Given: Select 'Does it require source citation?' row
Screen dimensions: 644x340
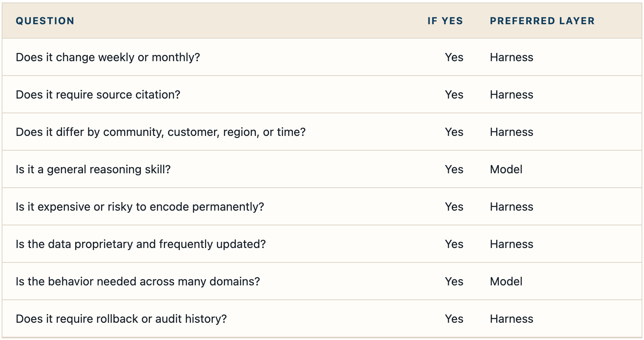Looking at the screenshot, I should click(322, 94).
